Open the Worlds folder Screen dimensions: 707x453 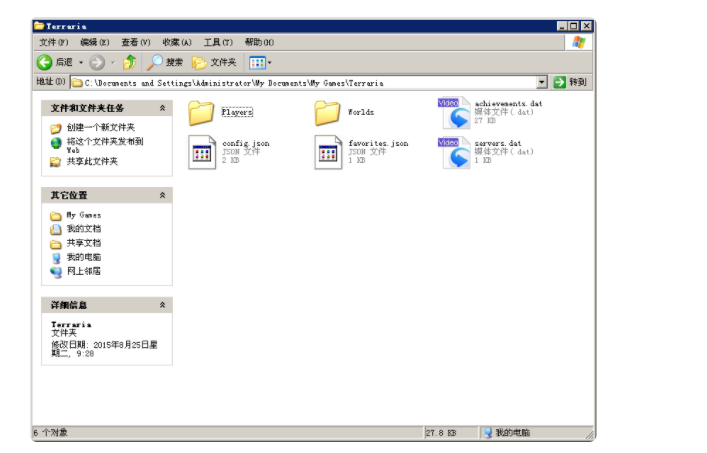point(328,112)
